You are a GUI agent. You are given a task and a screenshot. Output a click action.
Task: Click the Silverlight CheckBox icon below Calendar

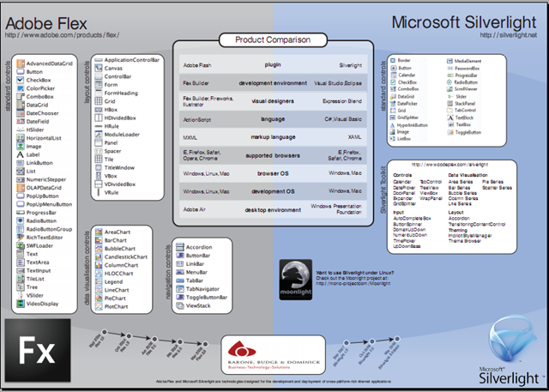393,82
